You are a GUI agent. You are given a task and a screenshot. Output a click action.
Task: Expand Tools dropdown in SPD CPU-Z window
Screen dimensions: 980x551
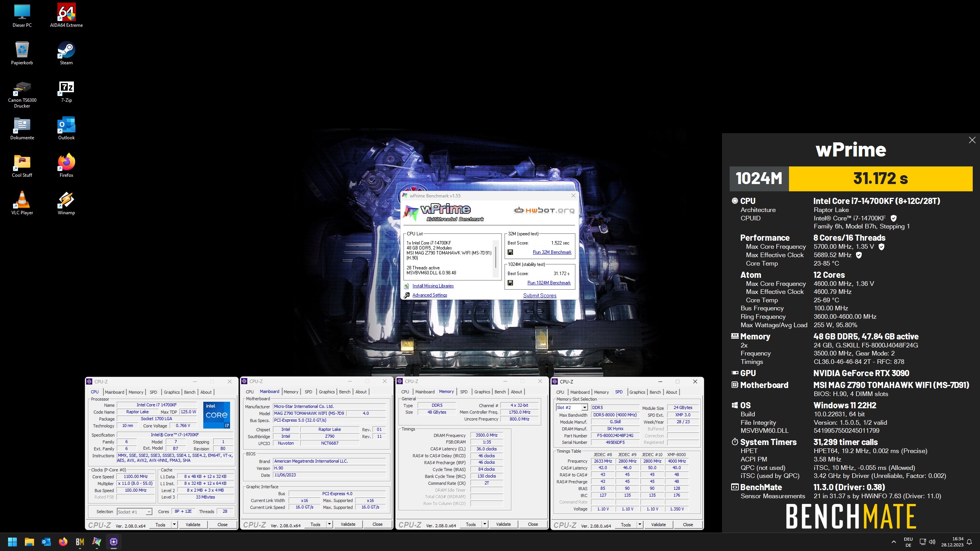(x=640, y=525)
